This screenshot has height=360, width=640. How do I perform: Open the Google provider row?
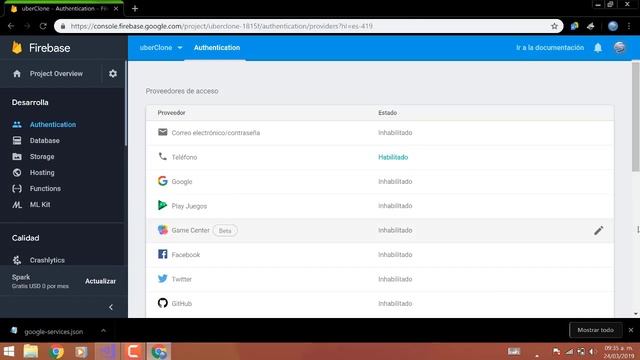pyautogui.click(x=380, y=182)
